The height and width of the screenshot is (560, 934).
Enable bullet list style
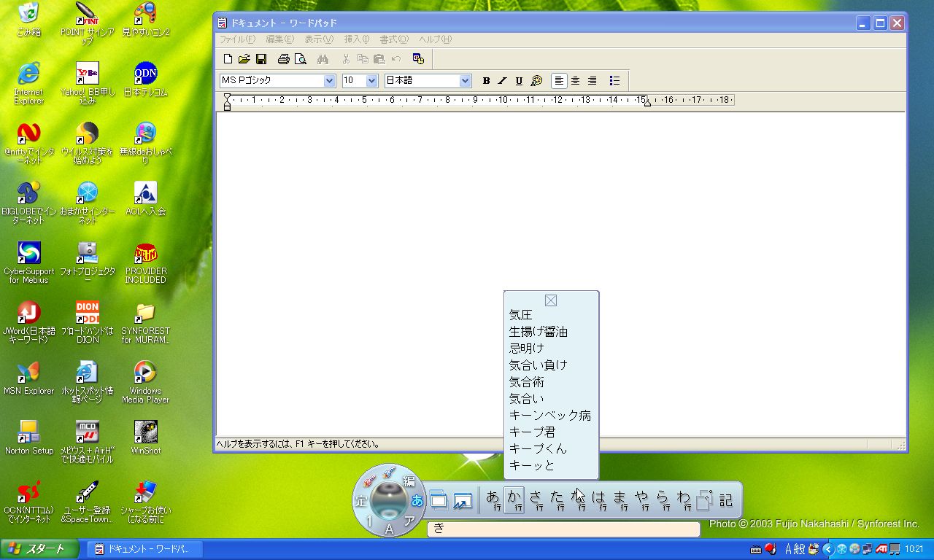coord(614,81)
